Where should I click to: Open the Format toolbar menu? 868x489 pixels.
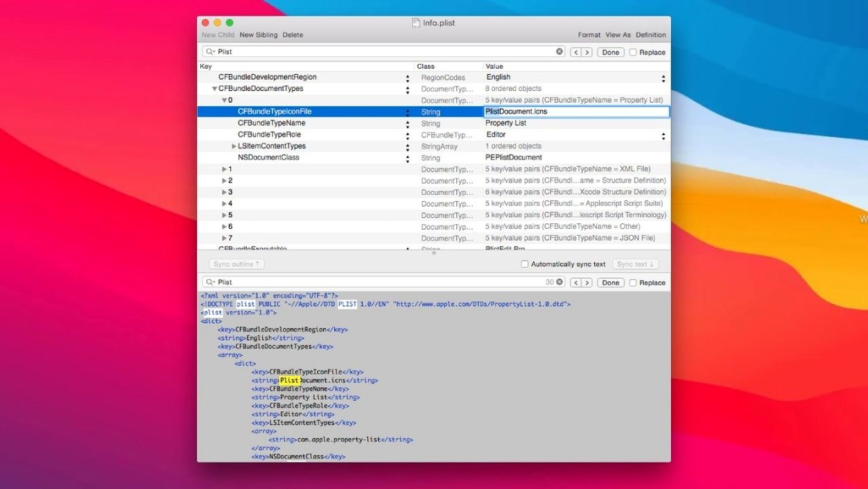tap(589, 35)
